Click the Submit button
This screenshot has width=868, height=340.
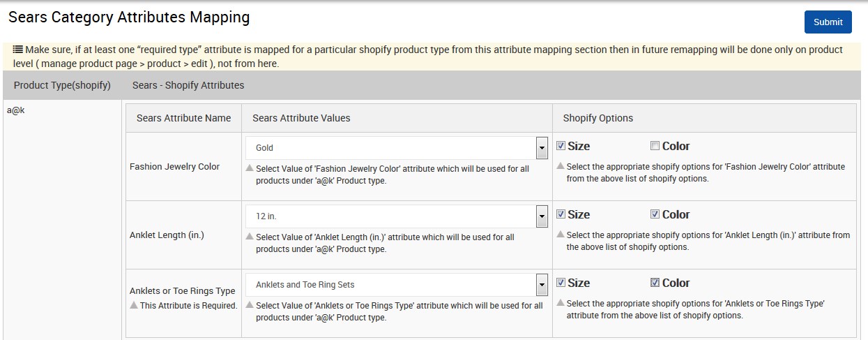[828, 22]
